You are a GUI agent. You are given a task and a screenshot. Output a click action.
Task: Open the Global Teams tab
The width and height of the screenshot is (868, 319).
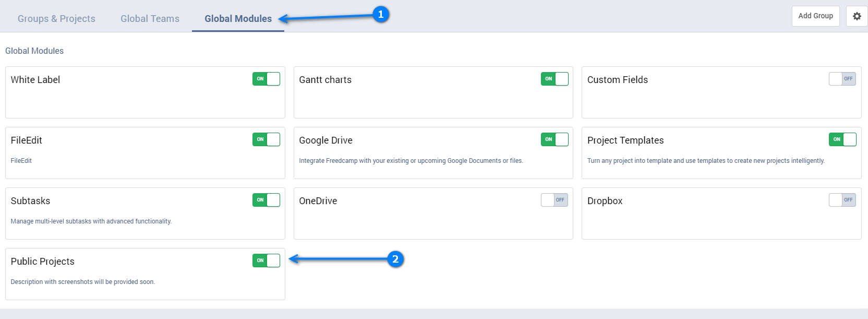tap(150, 19)
